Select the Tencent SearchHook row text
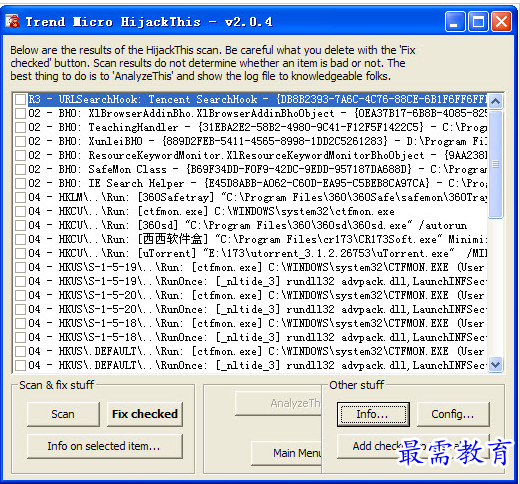Screen dimensions: 520x484 pos(257,99)
